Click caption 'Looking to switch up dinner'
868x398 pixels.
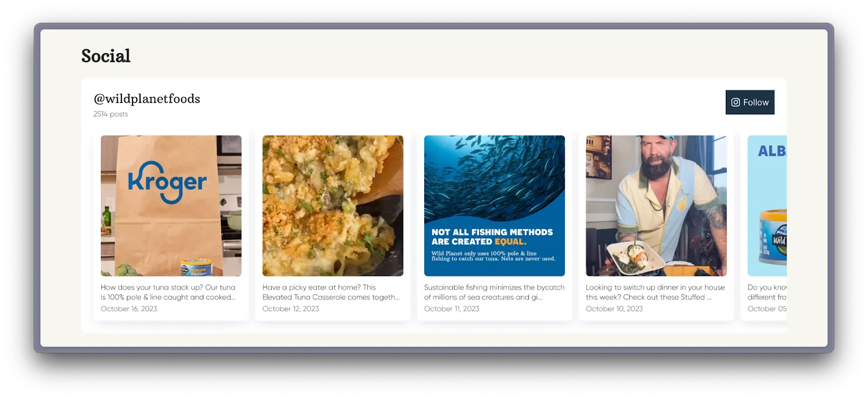pos(655,292)
